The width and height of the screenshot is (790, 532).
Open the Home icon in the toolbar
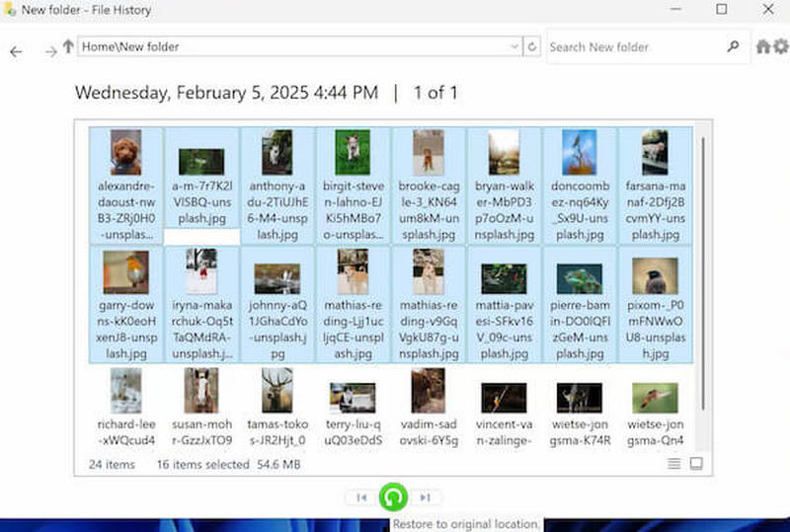pos(763,46)
